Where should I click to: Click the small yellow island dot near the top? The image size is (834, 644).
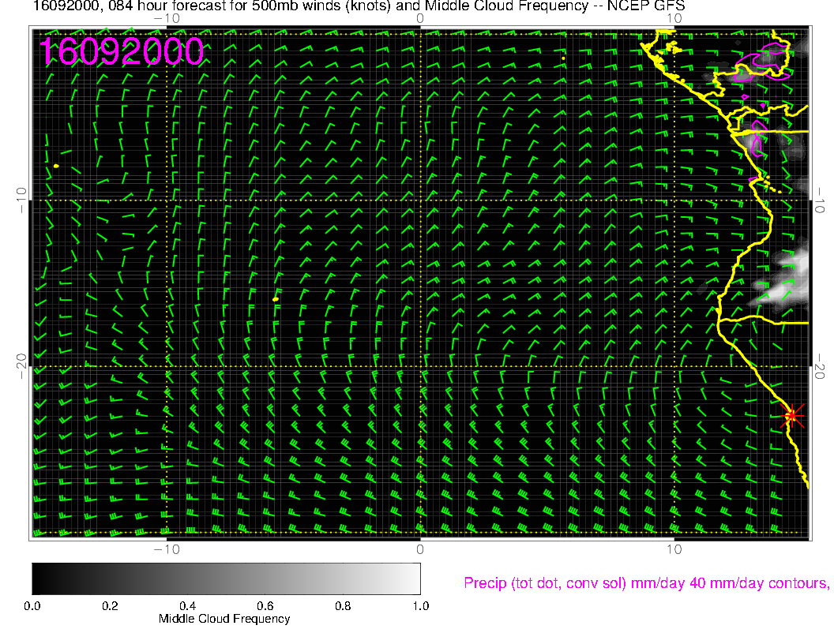coord(563,58)
